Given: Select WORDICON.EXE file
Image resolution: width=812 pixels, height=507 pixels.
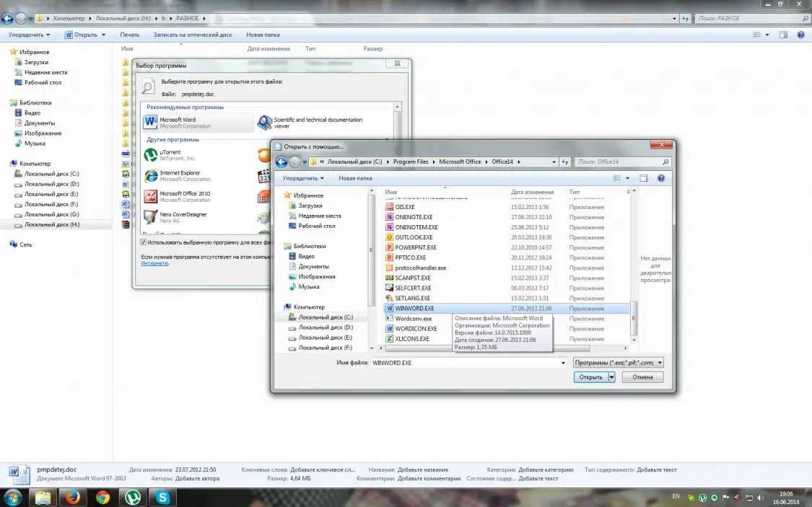Looking at the screenshot, I should 416,329.
